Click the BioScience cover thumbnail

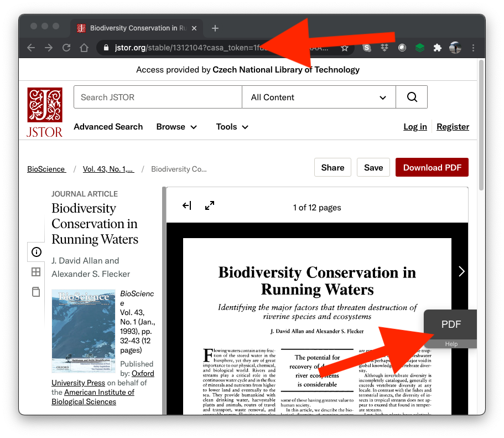[83, 331]
